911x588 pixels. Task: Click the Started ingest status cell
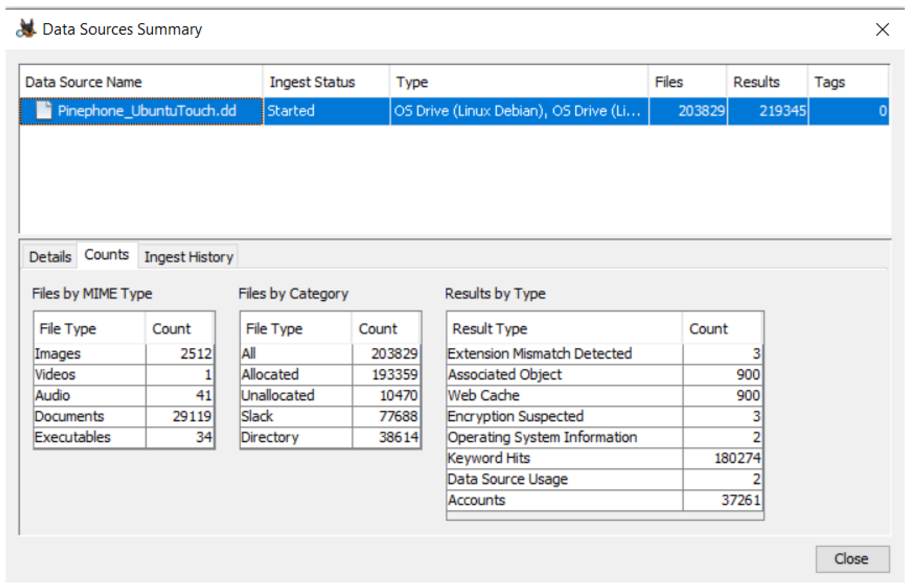pos(327,111)
